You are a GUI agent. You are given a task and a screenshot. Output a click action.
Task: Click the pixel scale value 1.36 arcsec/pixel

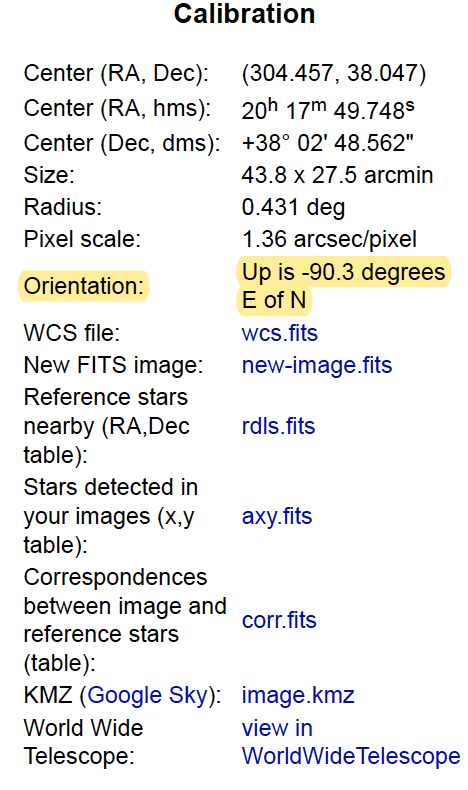click(x=329, y=239)
